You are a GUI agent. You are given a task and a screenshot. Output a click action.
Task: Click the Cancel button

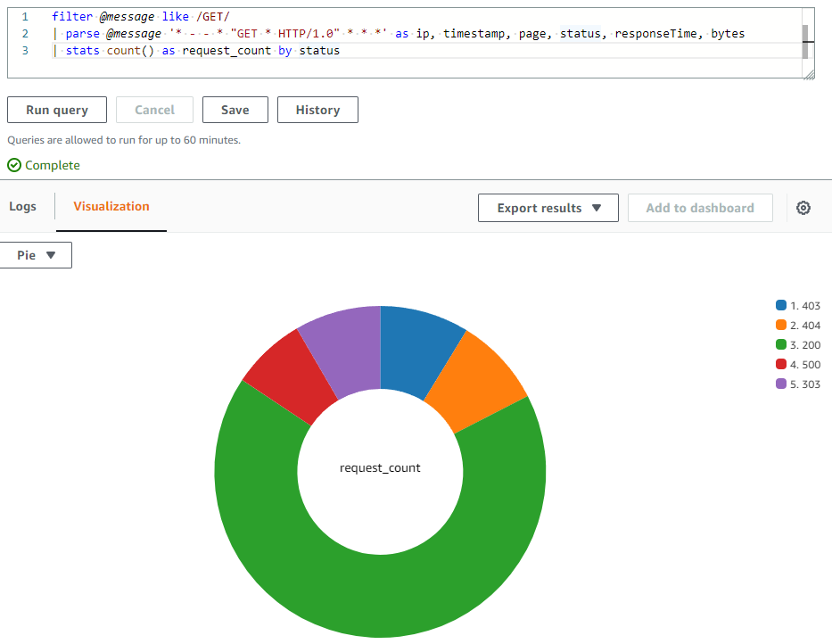tap(154, 110)
